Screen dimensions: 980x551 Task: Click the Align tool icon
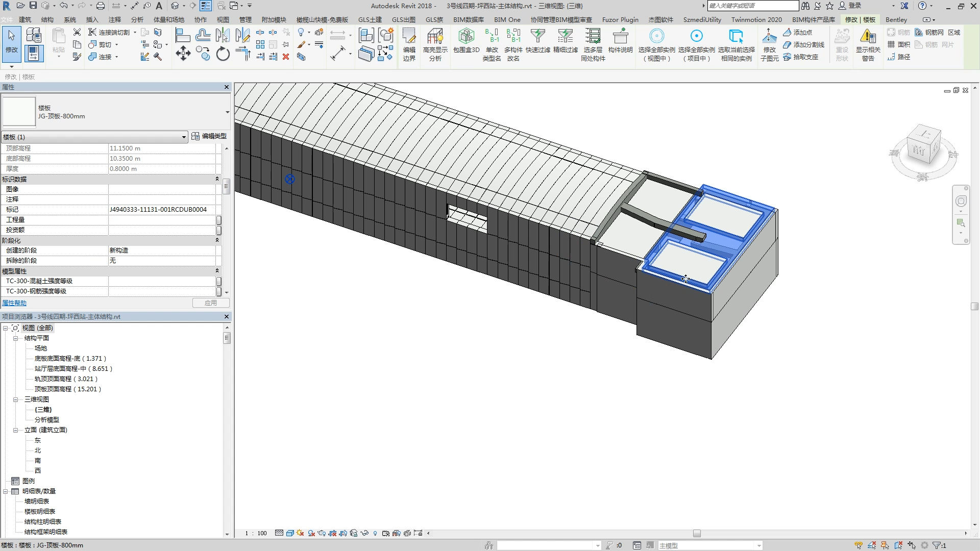[183, 35]
